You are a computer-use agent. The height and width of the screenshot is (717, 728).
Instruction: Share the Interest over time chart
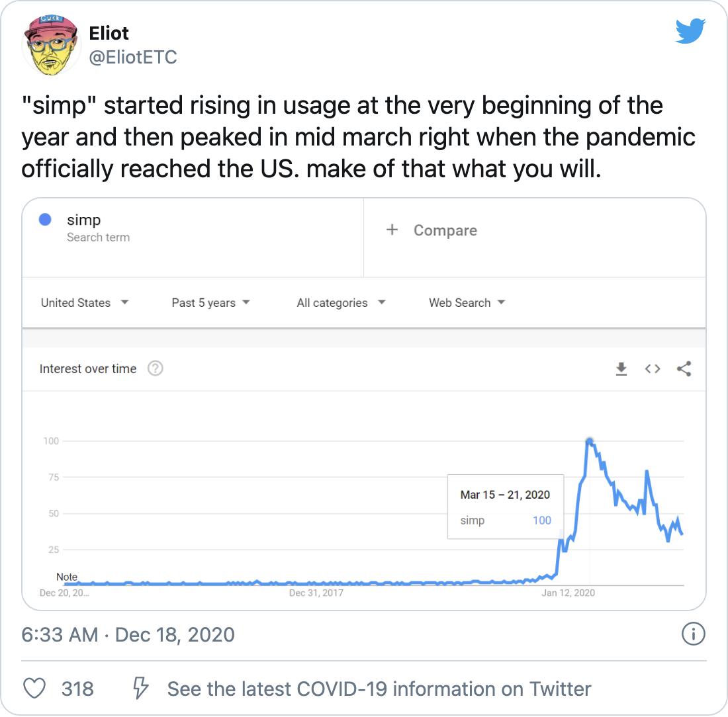[684, 369]
